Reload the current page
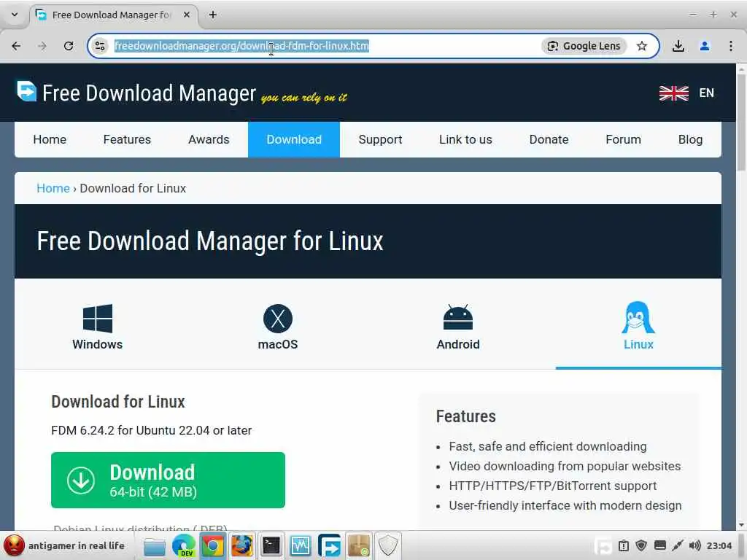747x560 pixels. [69, 46]
